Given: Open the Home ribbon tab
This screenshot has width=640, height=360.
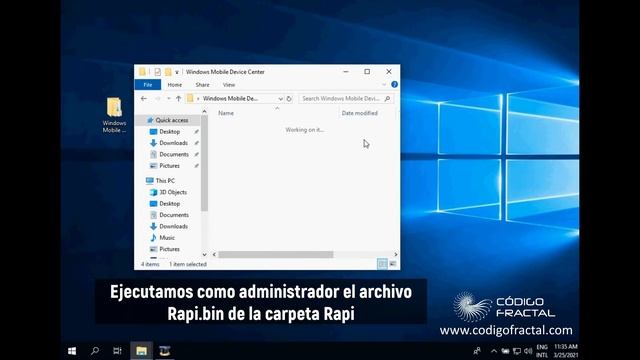Looking at the screenshot, I should [x=175, y=85].
